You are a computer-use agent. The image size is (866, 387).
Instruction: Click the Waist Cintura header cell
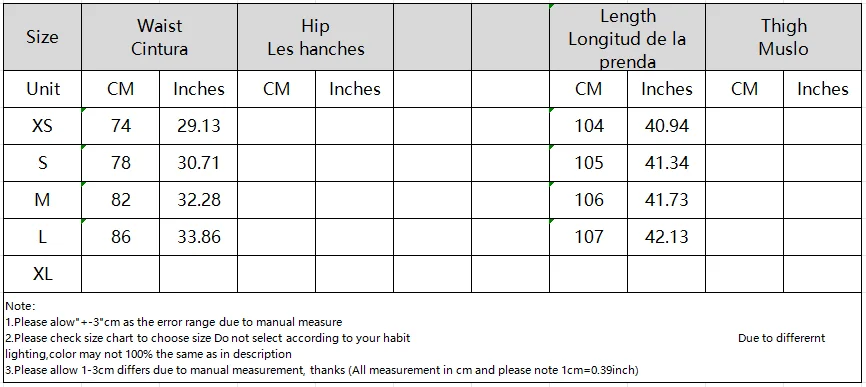[160, 37]
